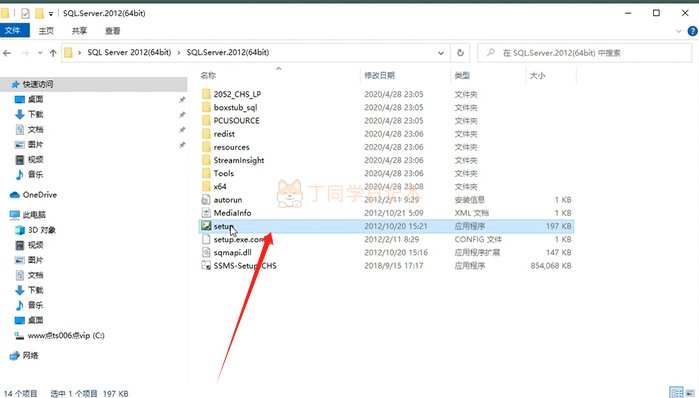Click the 网络 network icon
The height and width of the screenshot is (398, 699).
click(15, 355)
